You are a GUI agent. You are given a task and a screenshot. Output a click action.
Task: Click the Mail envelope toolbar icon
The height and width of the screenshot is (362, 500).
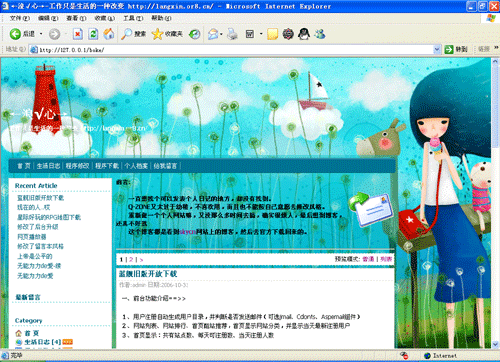213,34
